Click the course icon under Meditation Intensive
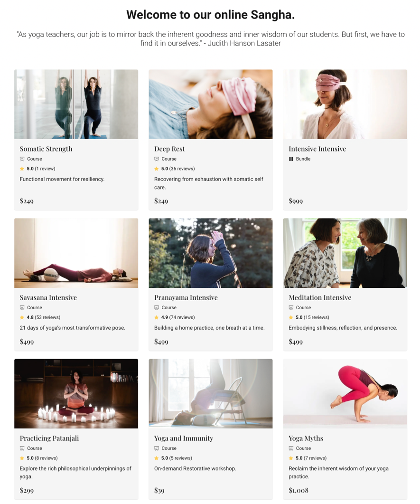 291,308
